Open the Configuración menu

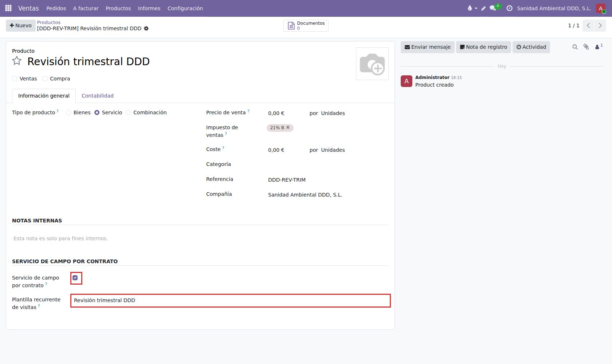point(185,8)
